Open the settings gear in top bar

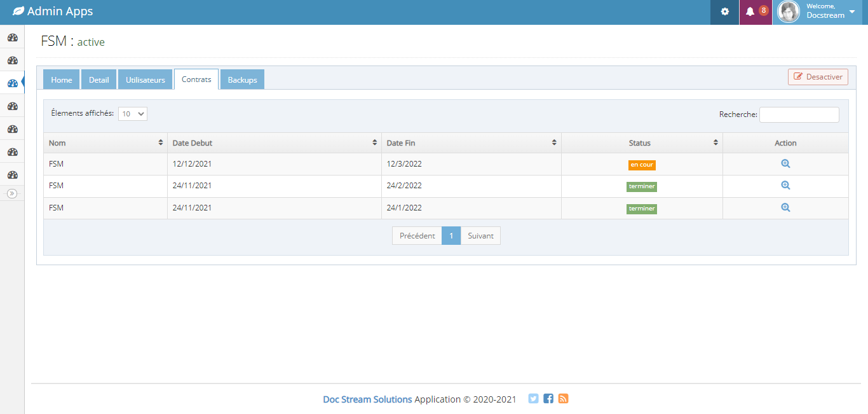pos(724,12)
